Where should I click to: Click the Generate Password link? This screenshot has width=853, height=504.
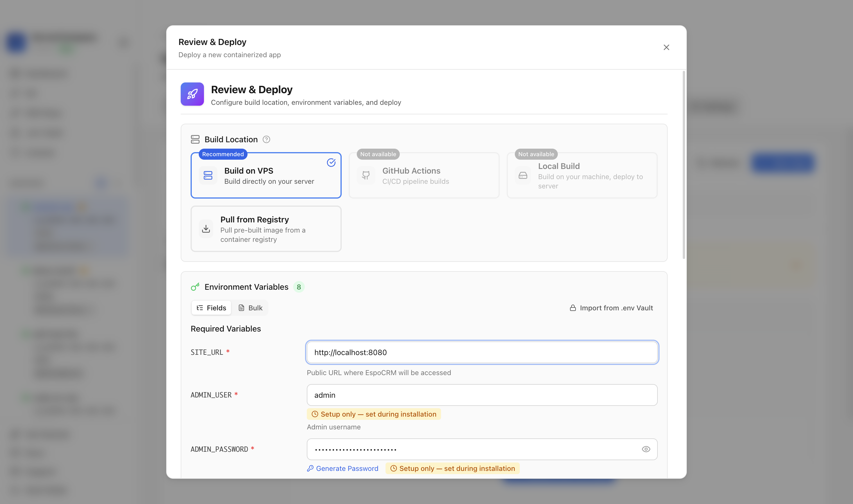pyautogui.click(x=343, y=468)
